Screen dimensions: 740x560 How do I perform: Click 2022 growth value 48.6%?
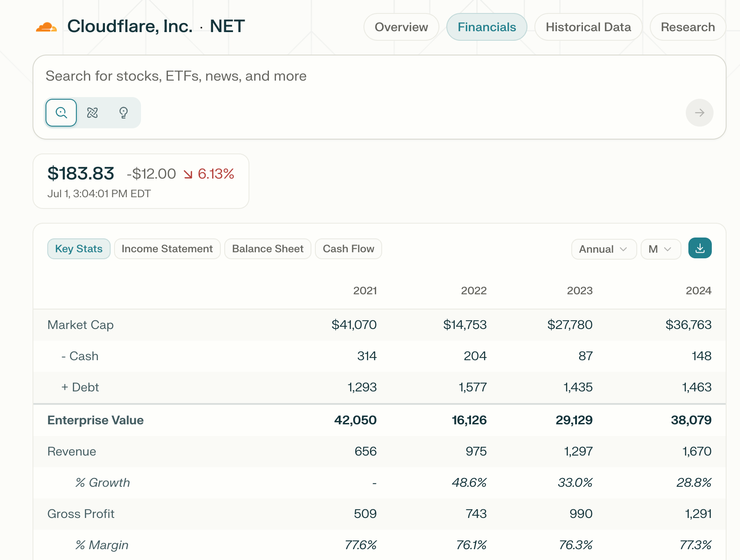pyautogui.click(x=469, y=483)
